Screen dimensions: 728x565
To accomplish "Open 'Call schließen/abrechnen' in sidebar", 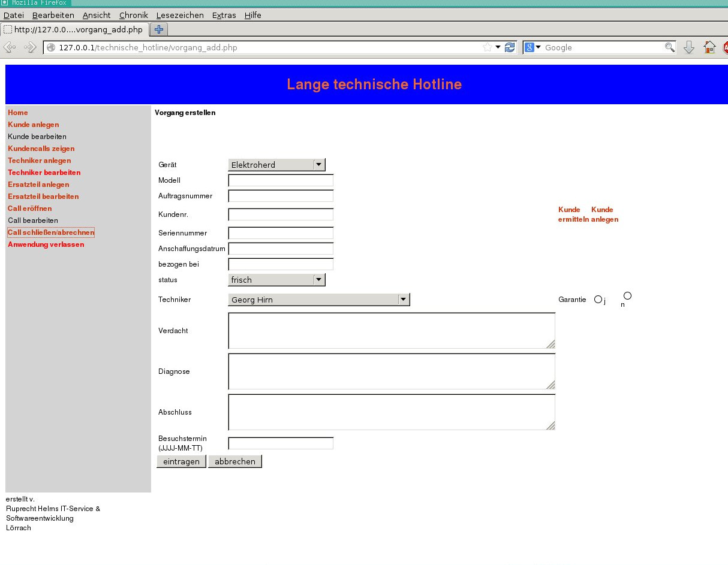I will pyautogui.click(x=51, y=232).
